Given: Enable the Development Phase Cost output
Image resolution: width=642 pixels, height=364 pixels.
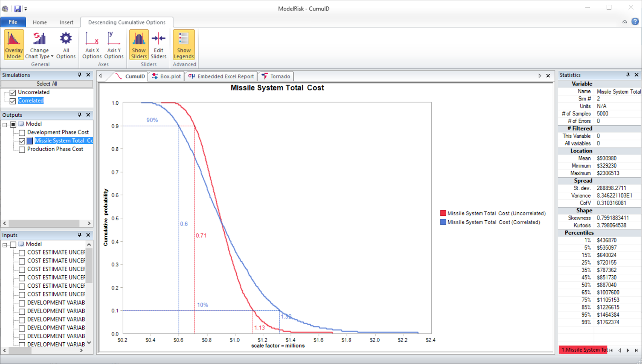Looking at the screenshot, I should point(22,132).
